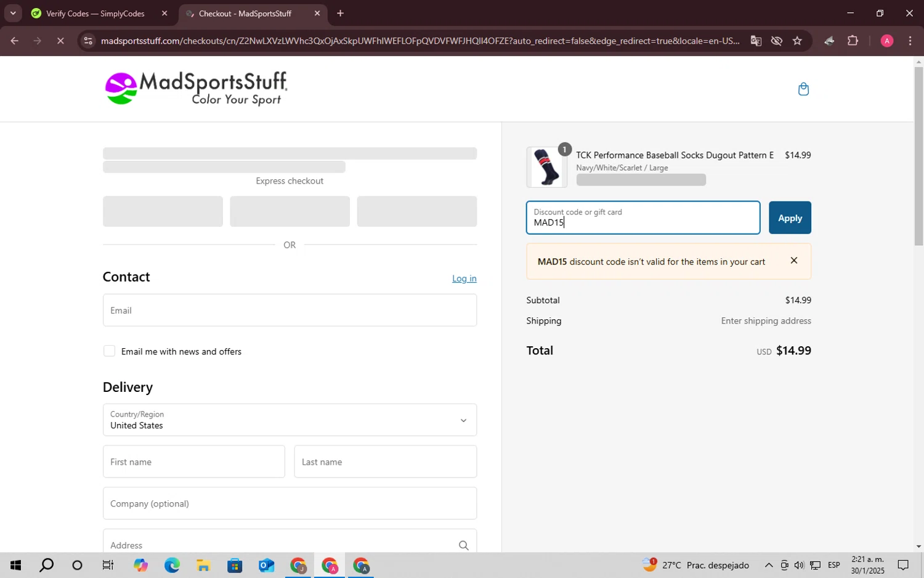Open volume control in system tray
The image size is (924, 578).
tap(799, 565)
